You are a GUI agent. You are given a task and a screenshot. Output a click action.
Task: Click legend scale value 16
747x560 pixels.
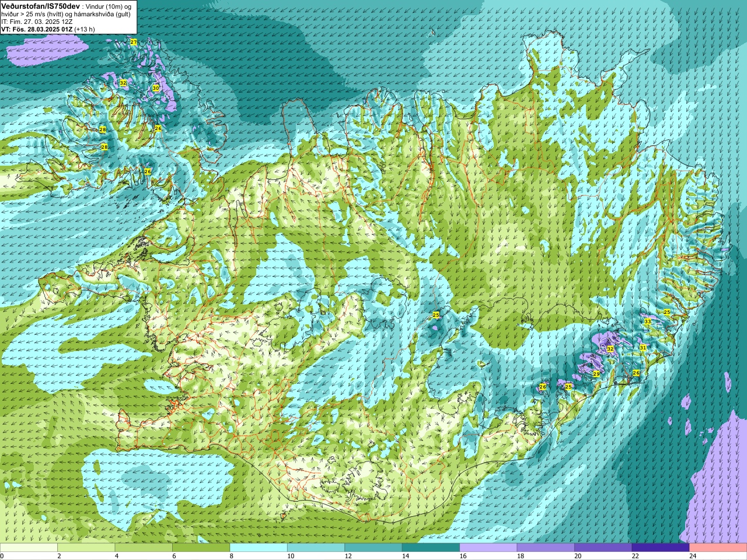coord(463,556)
